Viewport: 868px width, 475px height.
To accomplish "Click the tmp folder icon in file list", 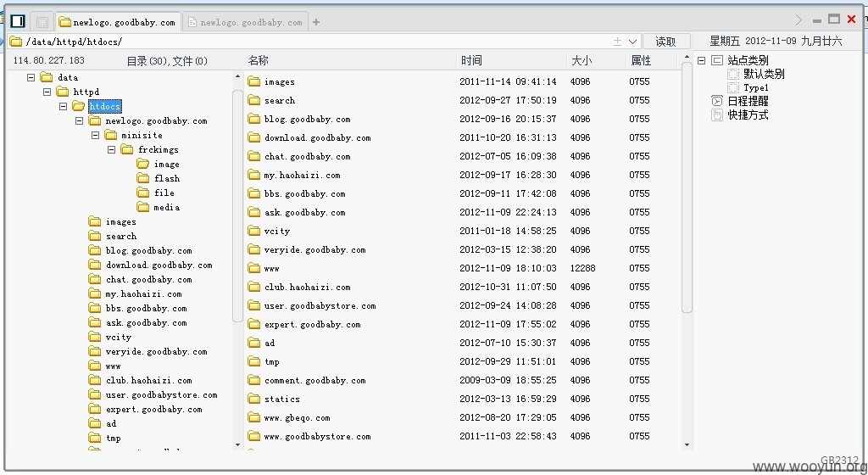I will pos(254,362).
